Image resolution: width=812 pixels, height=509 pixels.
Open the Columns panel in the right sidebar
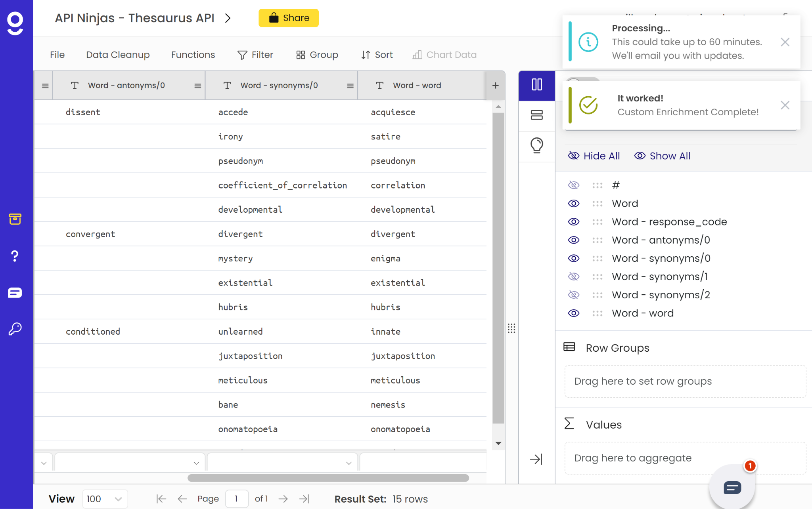(536, 85)
